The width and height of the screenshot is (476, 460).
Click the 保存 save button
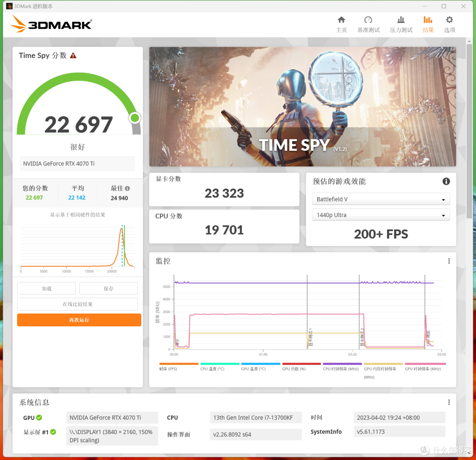click(x=108, y=289)
